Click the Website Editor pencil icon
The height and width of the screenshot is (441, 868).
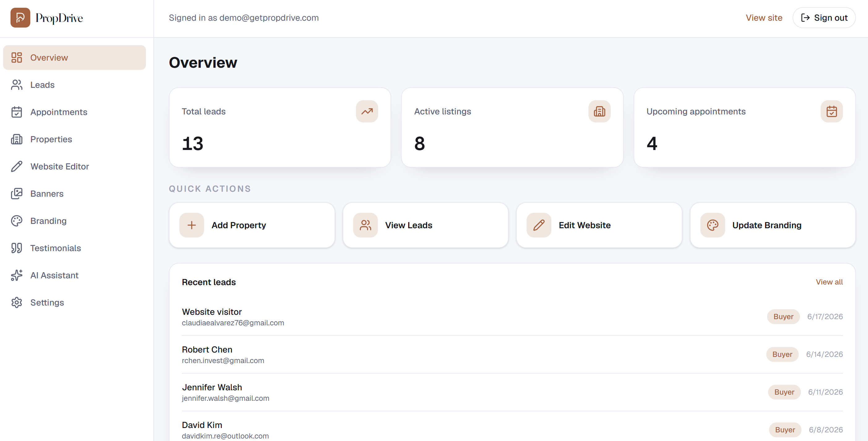pos(16,166)
